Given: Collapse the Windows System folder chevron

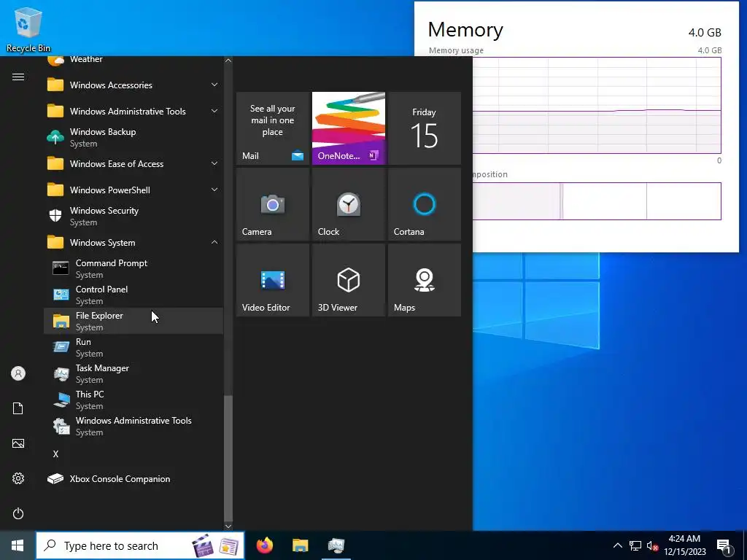Looking at the screenshot, I should click(214, 242).
